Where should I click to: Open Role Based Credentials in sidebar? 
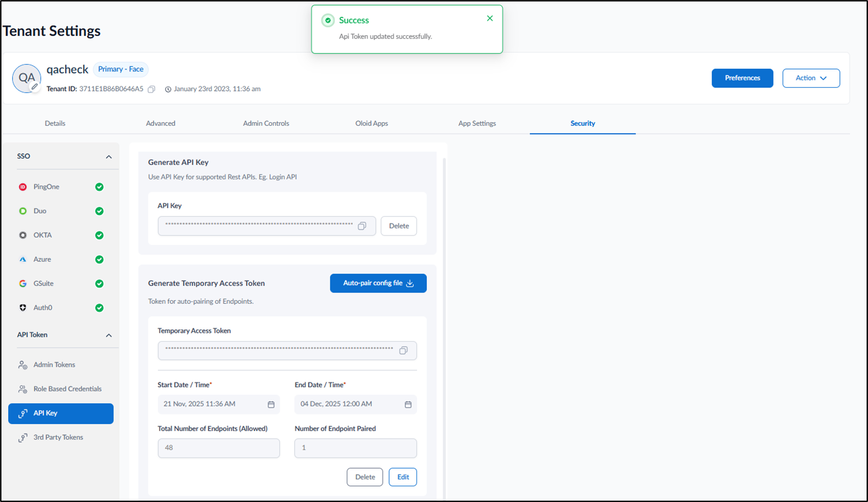pos(61,389)
